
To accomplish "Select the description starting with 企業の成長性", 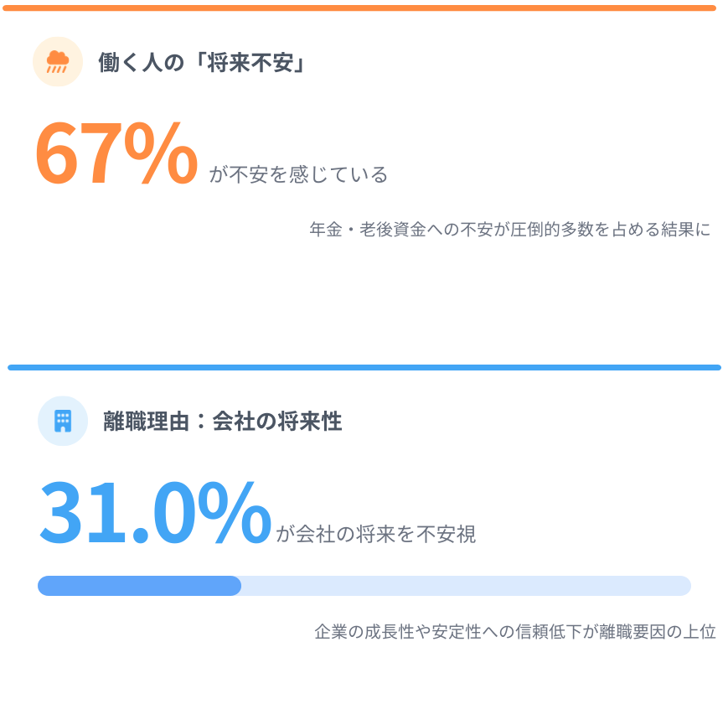I will pos(515,632).
